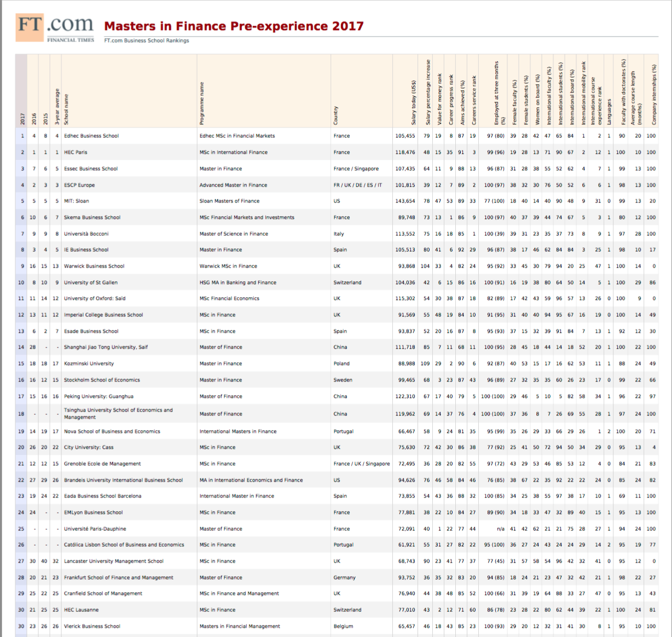
Task: Click the Programme name column header
Action: (202, 104)
